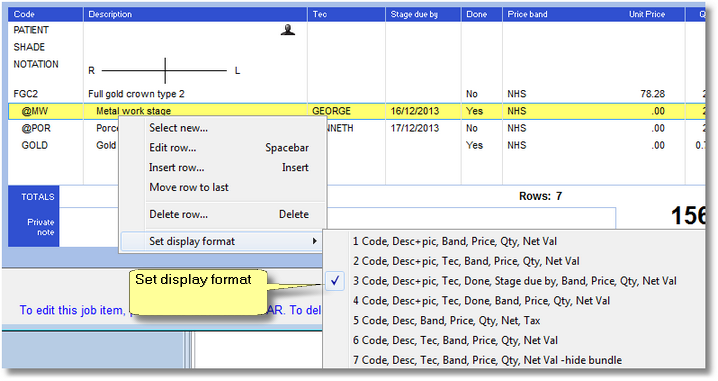Click the patient person icon in Description column
Screen dimensions: 718x381
tap(288, 30)
